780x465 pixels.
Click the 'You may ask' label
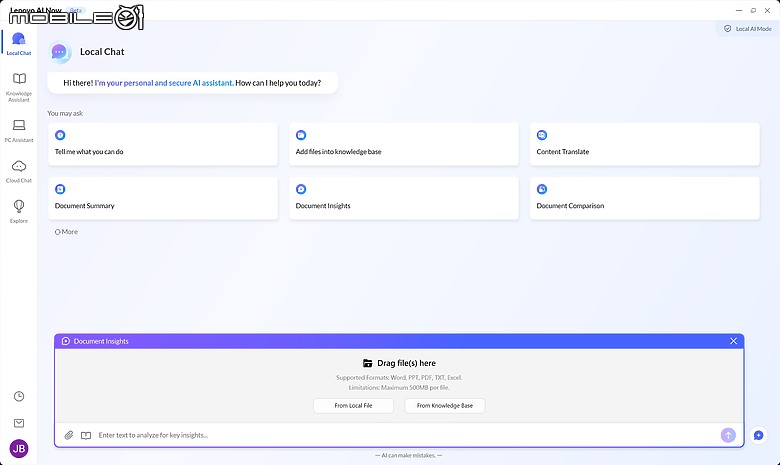65,113
